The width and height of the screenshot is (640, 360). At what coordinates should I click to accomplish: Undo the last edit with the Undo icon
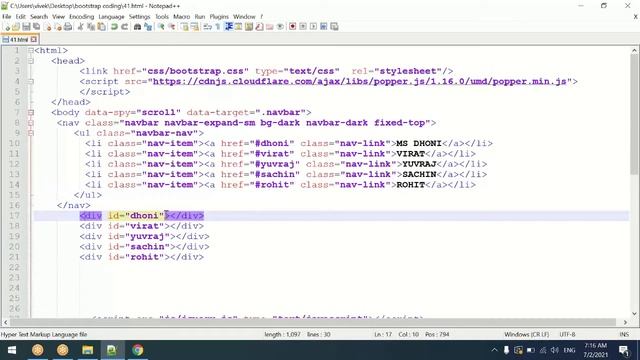114,27
